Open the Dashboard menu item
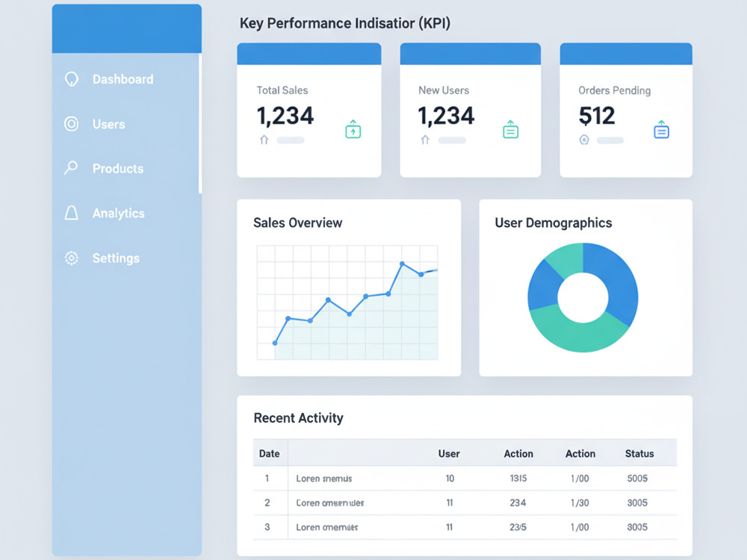The width and height of the screenshot is (747, 560). (x=123, y=79)
